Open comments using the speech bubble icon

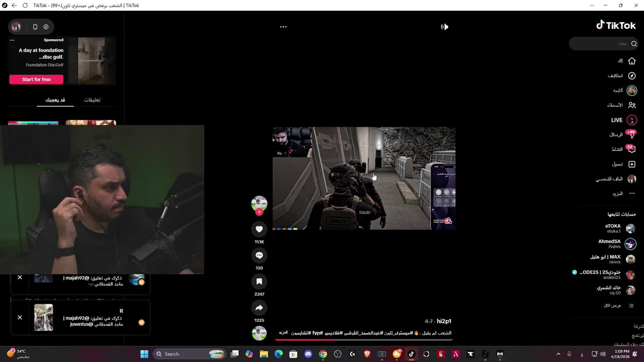[259, 255]
